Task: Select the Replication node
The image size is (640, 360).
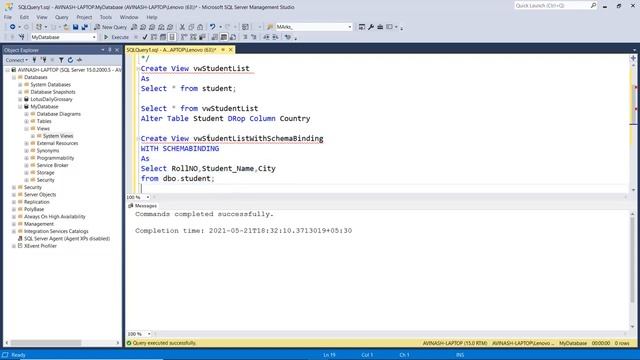Action: pyautogui.click(x=36, y=202)
